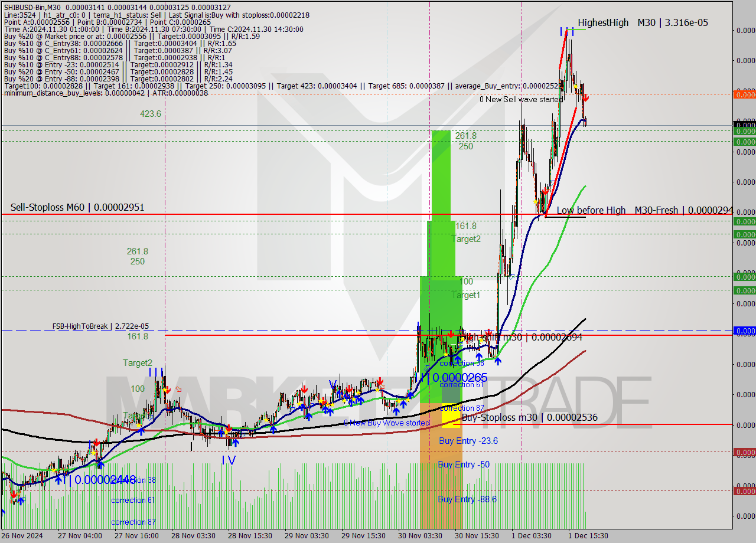
Task: Select the 'Buy %10 @ C_Entry88' row
Action: point(114,57)
